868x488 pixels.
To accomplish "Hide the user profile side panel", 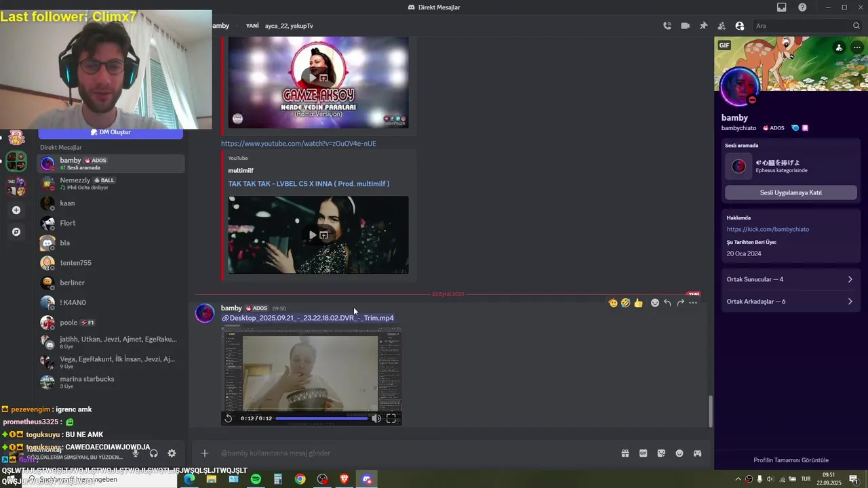I will click(x=740, y=26).
